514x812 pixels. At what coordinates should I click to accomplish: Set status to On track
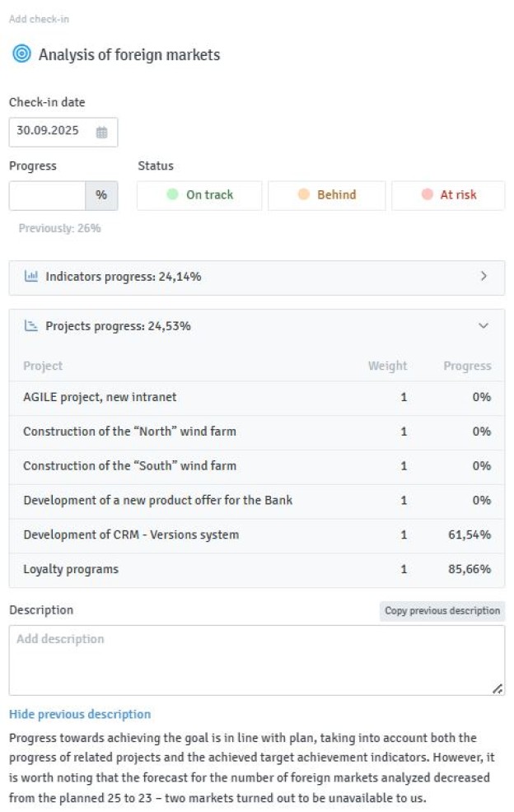point(199,195)
